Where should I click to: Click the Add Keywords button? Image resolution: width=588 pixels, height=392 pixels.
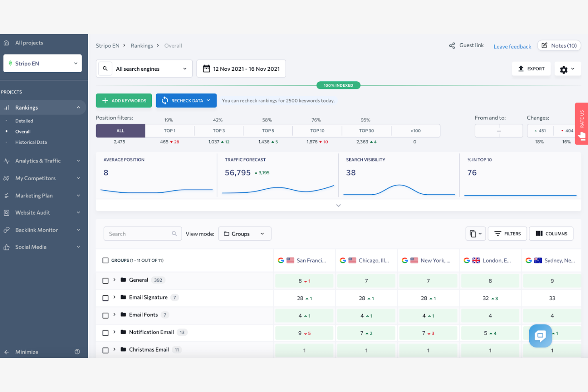coord(124,100)
